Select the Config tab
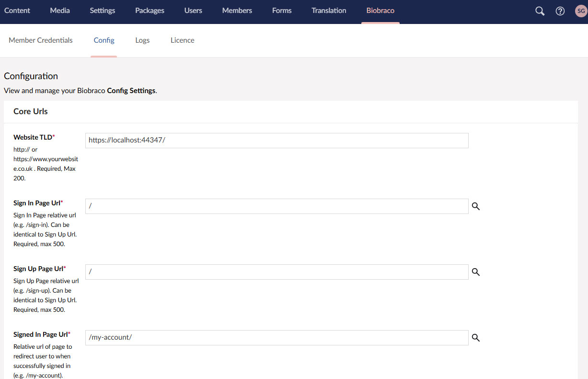 click(104, 40)
